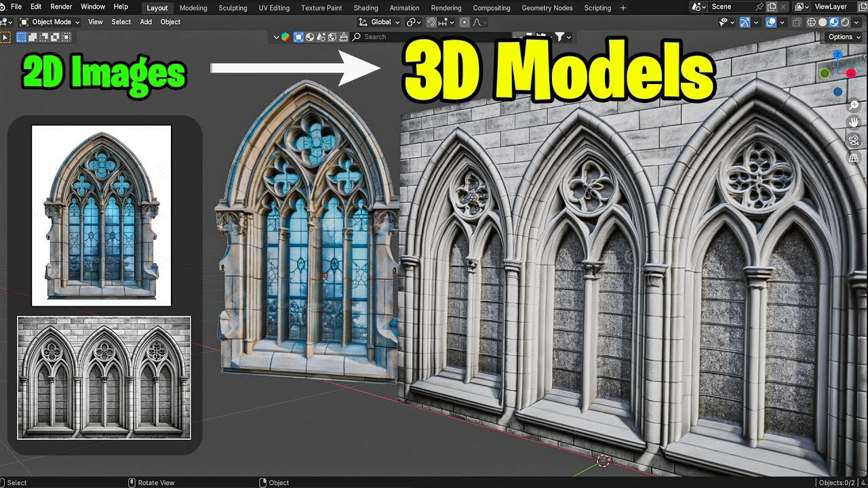Click the viewport View menu
Image resolution: width=868 pixels, height=488 pixels.
[x=96, y=22]
